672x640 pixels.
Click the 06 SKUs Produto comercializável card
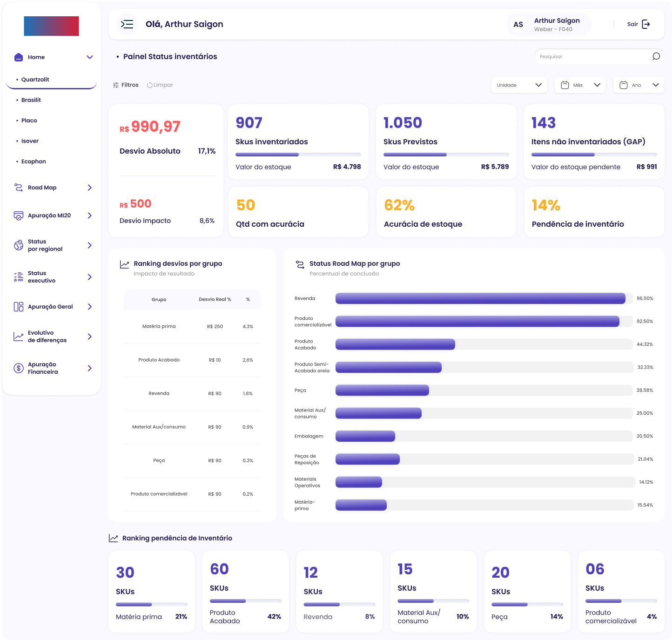click(x=621, y=592)
